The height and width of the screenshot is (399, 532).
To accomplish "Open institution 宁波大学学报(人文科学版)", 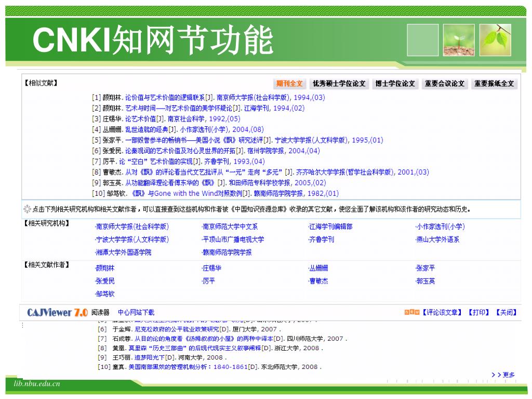I will 132,240.
